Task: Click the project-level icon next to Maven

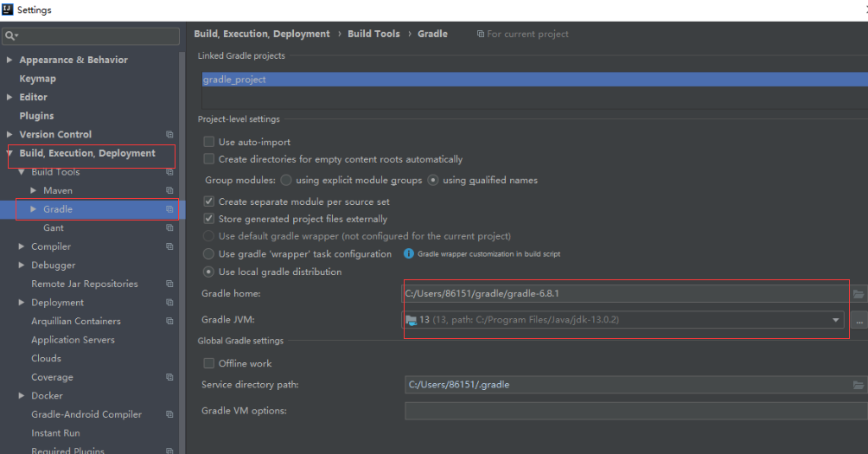Action: coord(169,191)
